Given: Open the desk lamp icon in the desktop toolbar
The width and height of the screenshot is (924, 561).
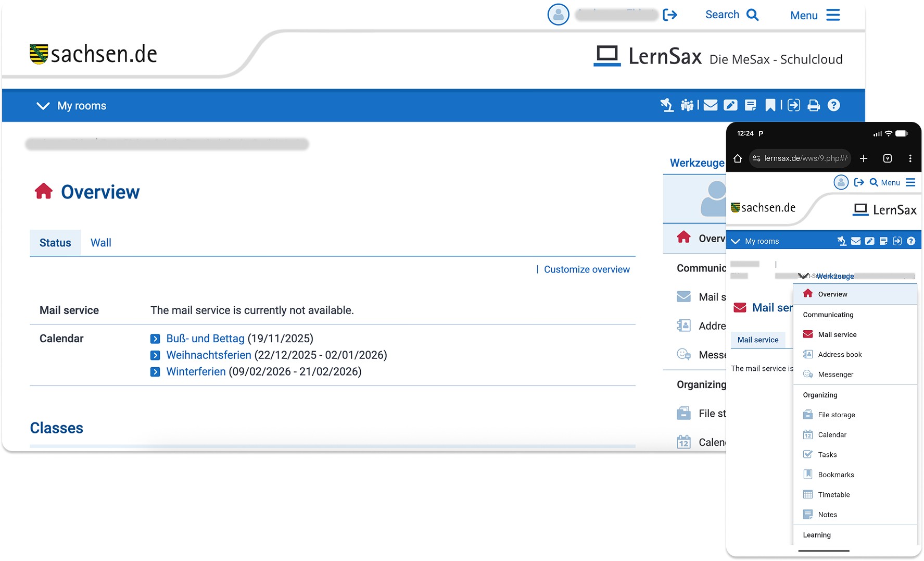Looking at the screenshot, I should click(x=667, y=105).
